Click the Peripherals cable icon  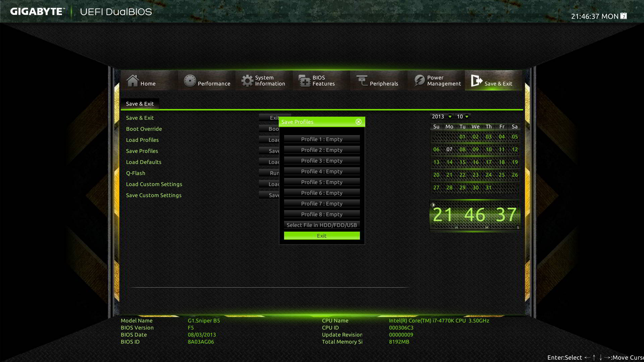point(362,81)
